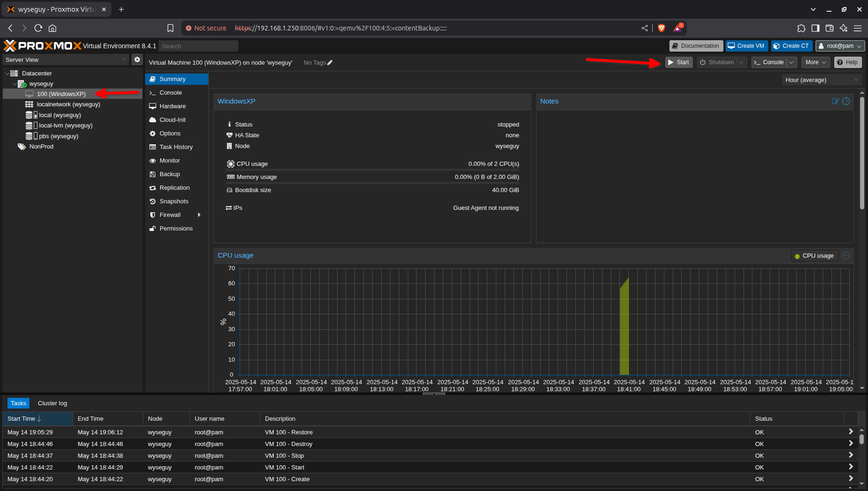Collapse the wyseguy node in tree
The image size is (868, 491).
coord(15,84)
